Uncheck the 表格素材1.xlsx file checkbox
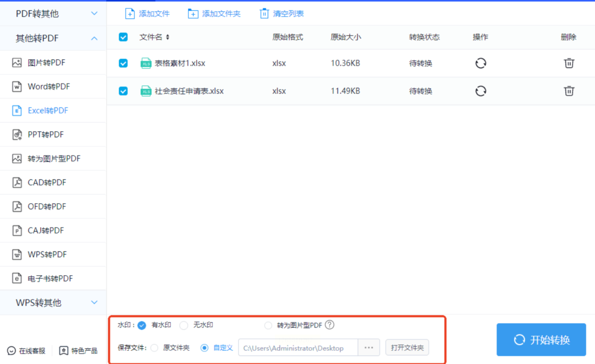The image size is (595, 364). pyautogui.click(x=123, y=63)
